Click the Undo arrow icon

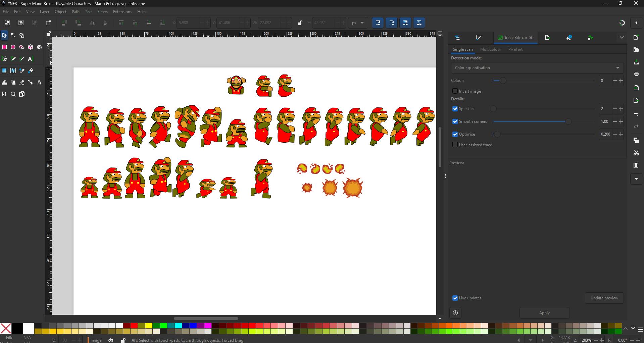click(x=636, y=114)
